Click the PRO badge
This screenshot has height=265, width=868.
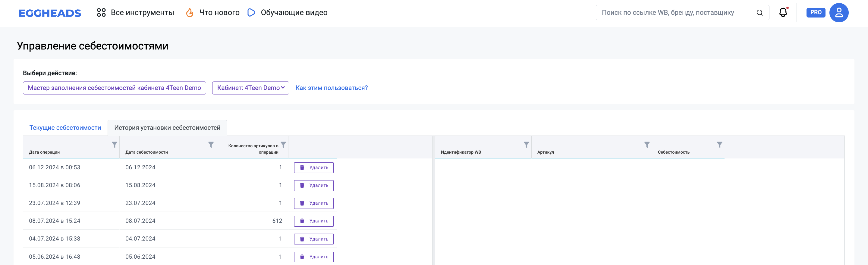[816, 12]
